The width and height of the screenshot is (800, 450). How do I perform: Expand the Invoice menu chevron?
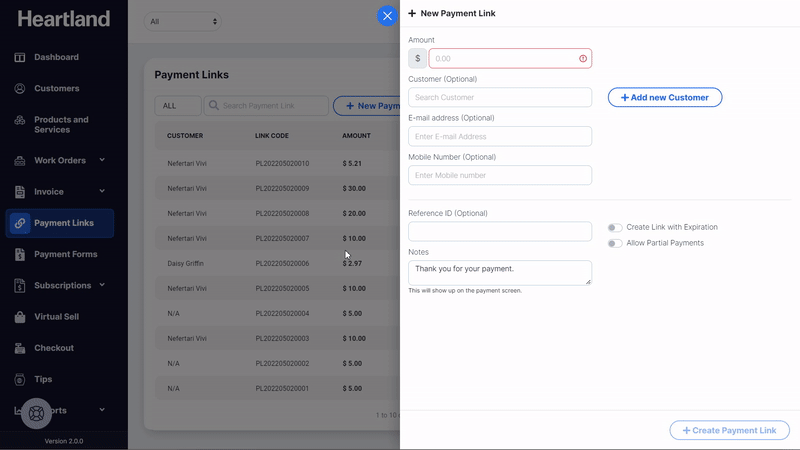(102, 192)
